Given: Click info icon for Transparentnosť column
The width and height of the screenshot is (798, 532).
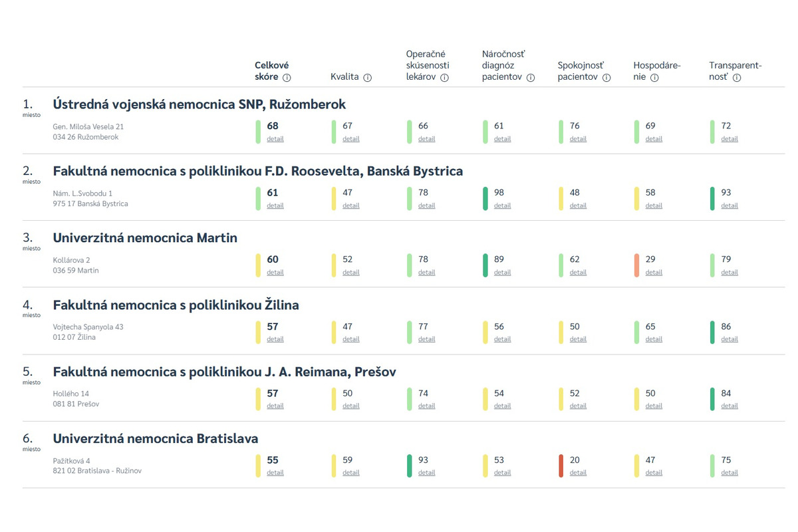Looking at the screenshot, I should point(737,78).
